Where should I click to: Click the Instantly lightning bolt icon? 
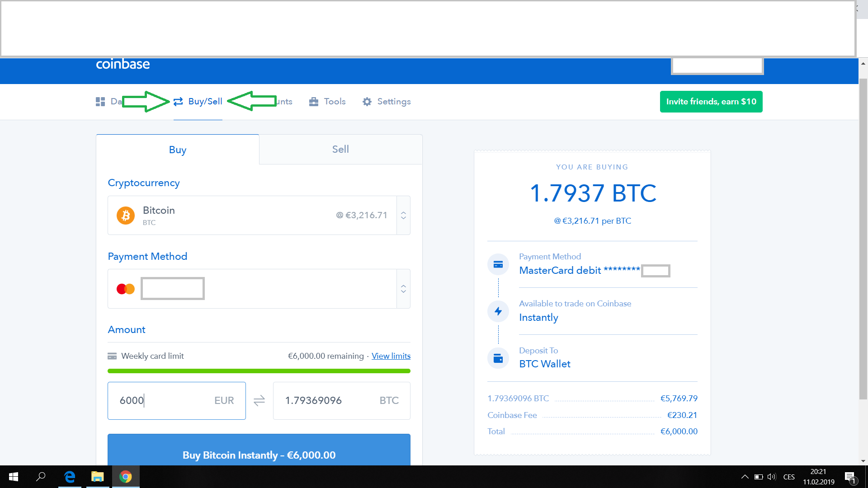[498, 311]
